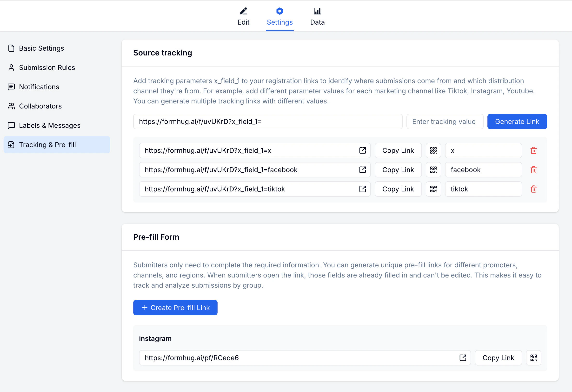The height and width of the screenshot is (392, 572).
Task: Delete the tiktok tracking link
Action: click(x=534, y=189)
